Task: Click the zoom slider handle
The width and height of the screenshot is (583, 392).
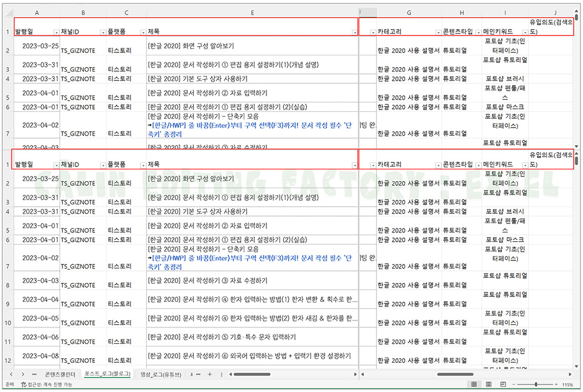Action: [x=536, y=385]
